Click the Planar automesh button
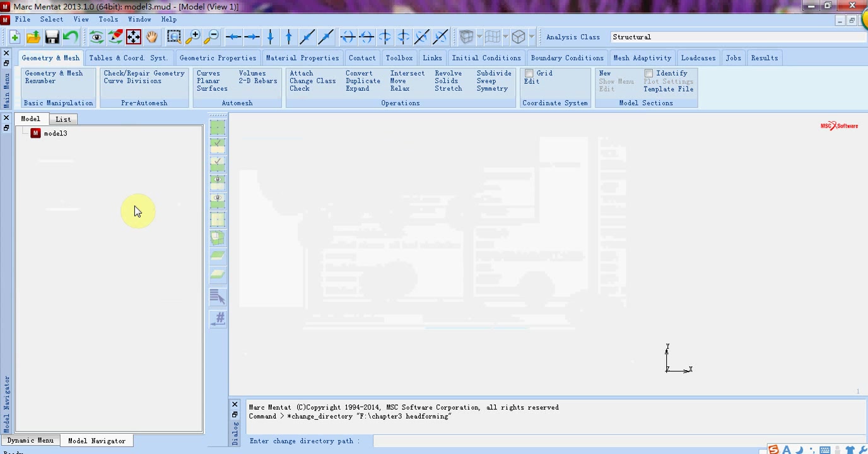The width and height of the screenshot is (868, 454). (x=208, y=81)
